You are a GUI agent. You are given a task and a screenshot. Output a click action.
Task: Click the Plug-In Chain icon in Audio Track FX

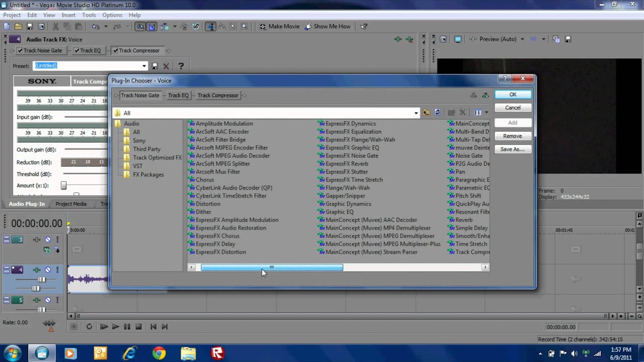(397, 39)
